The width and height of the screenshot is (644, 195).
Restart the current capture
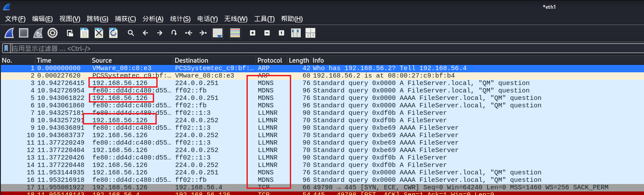pos(38,33)
